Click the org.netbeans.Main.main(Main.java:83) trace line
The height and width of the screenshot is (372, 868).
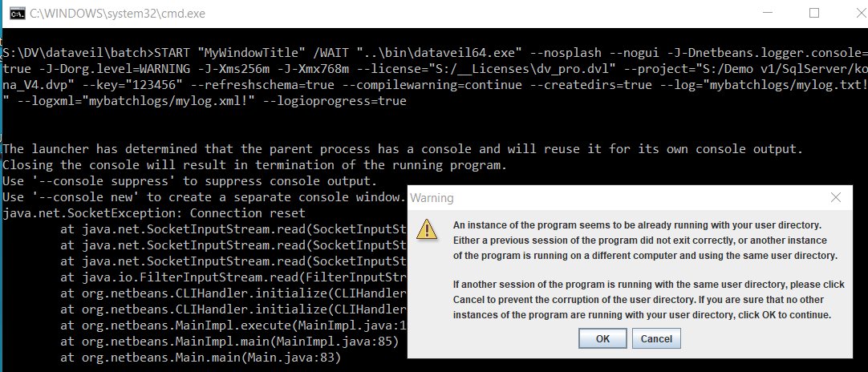tap(201, 358)
